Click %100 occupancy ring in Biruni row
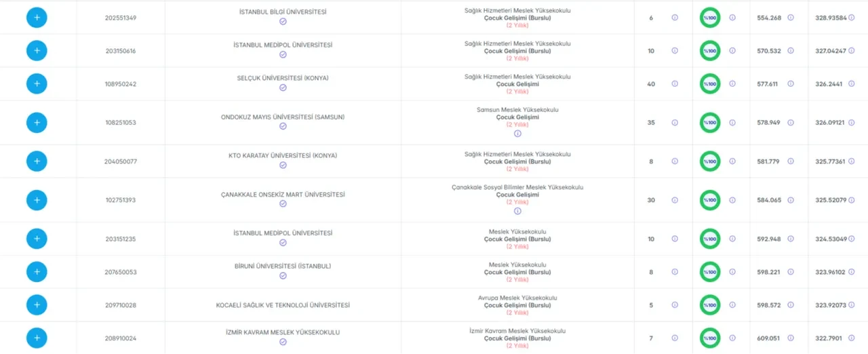The width and height of the screenshot is (868, 354). (x=710, y=272)
